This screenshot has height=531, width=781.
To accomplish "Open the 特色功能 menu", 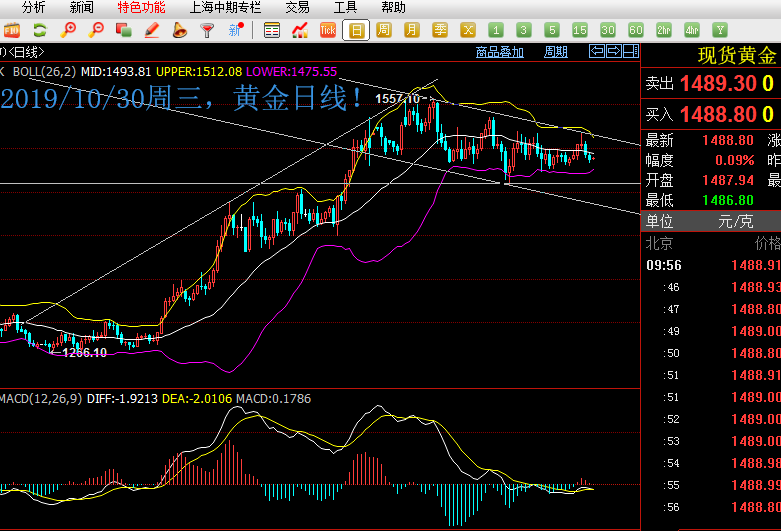I will (141, 7).
